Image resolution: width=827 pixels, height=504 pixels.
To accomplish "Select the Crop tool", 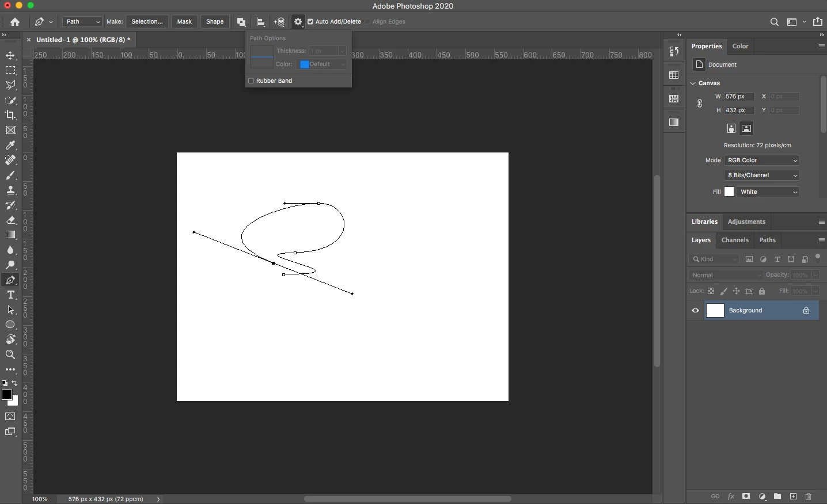I will coord(10,115).
